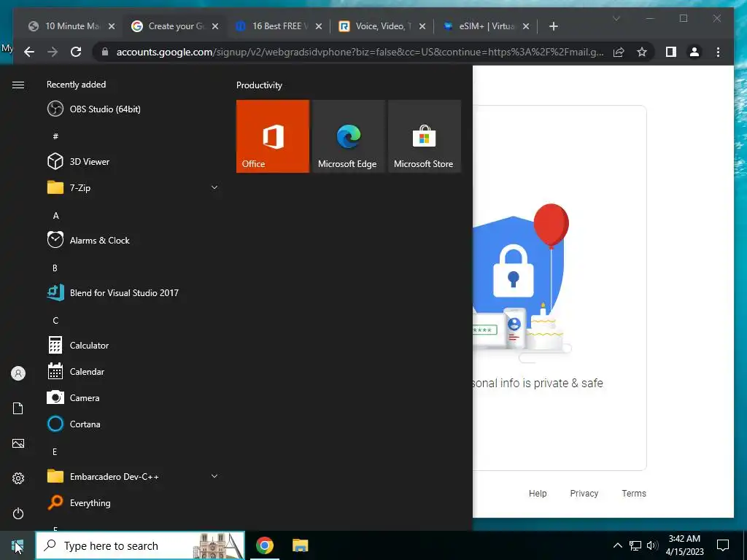Open Settings gear in Start sidebar
The width and height of the screenshot is (747, 560).
point(18,478)
